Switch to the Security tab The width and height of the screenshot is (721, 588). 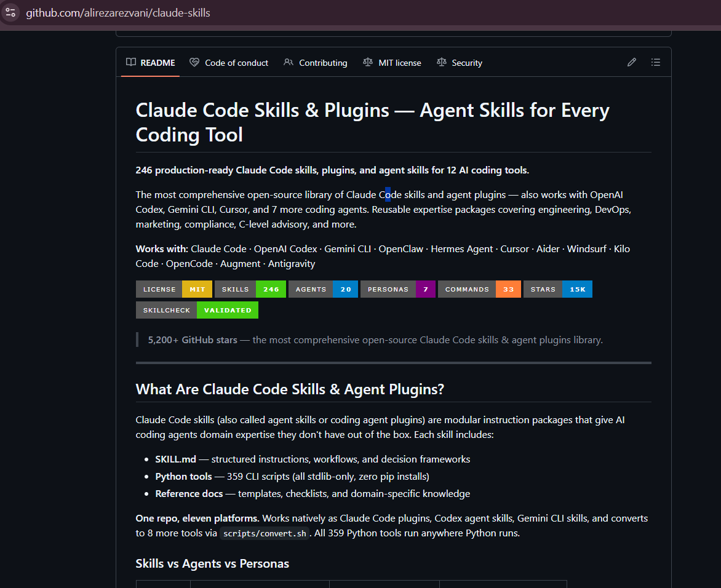pyautogui.click(x=460, y=63)
